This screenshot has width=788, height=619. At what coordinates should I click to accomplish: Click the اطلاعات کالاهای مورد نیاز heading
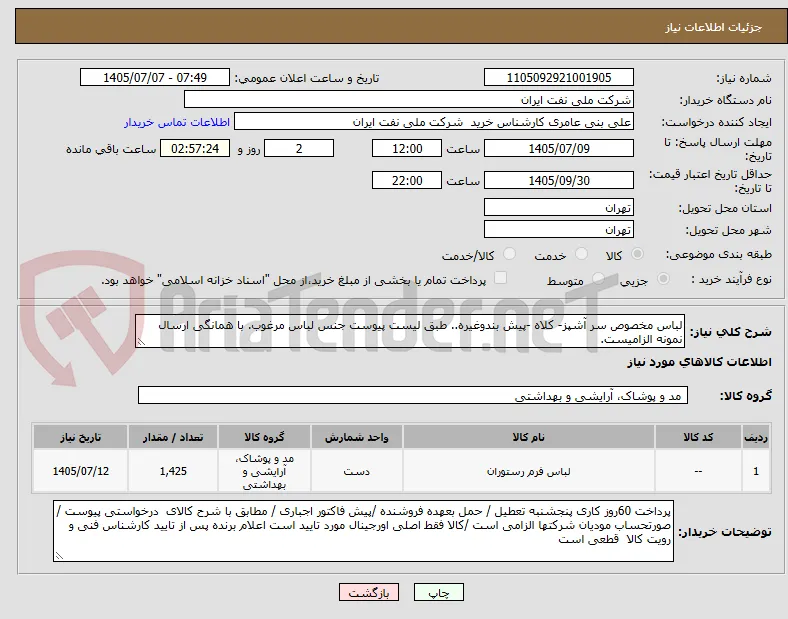pyautogui.click(x=699, y=362)
